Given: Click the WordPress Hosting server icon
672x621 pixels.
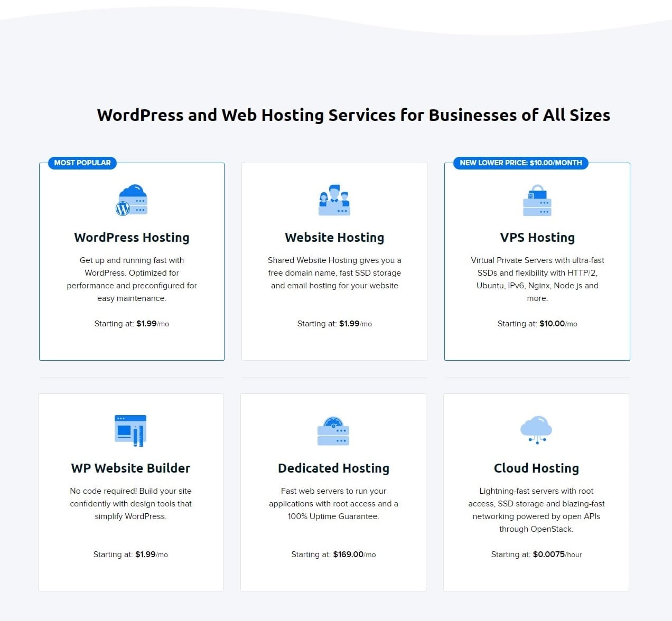Looking at the screenshot, I should (x=132, y=200).
